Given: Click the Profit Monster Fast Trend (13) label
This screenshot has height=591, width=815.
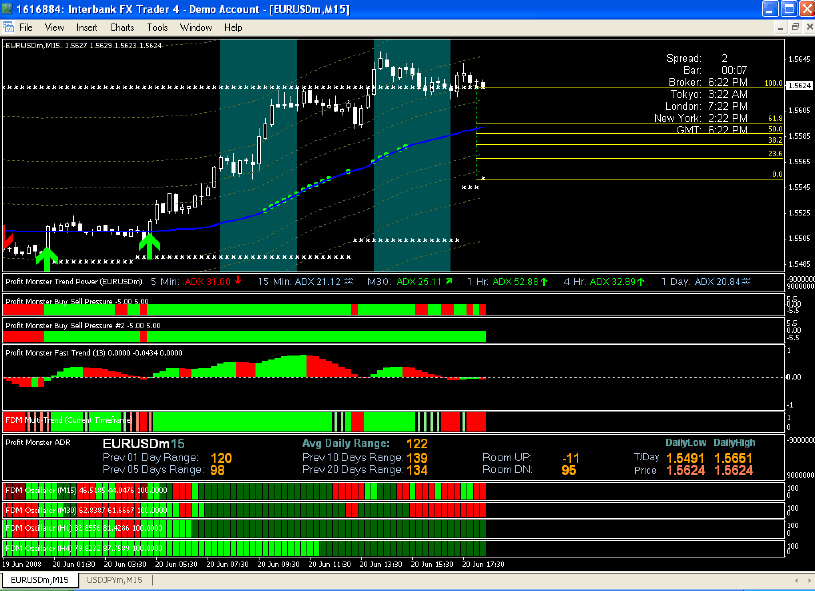Looking at the screenshot, I should click(94, 352).
